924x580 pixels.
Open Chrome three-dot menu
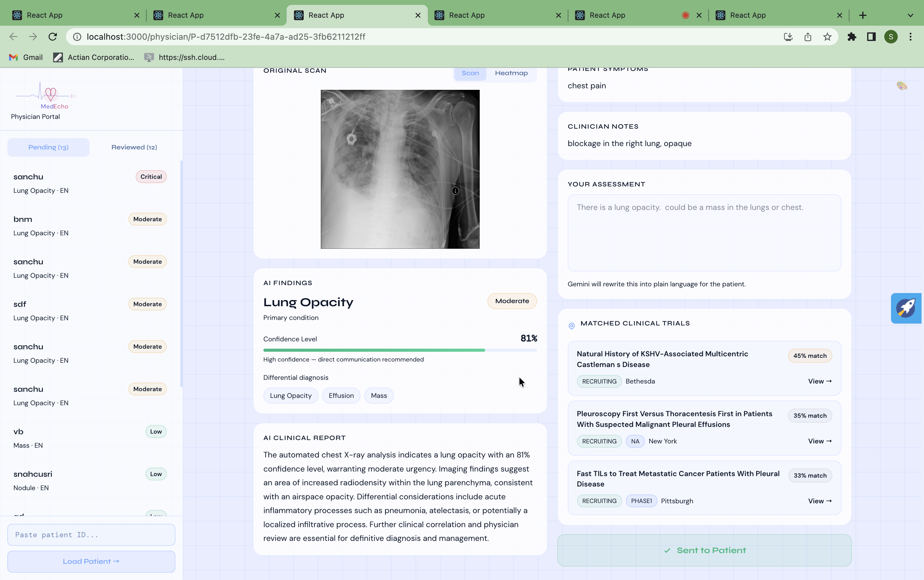click(910, 37)
